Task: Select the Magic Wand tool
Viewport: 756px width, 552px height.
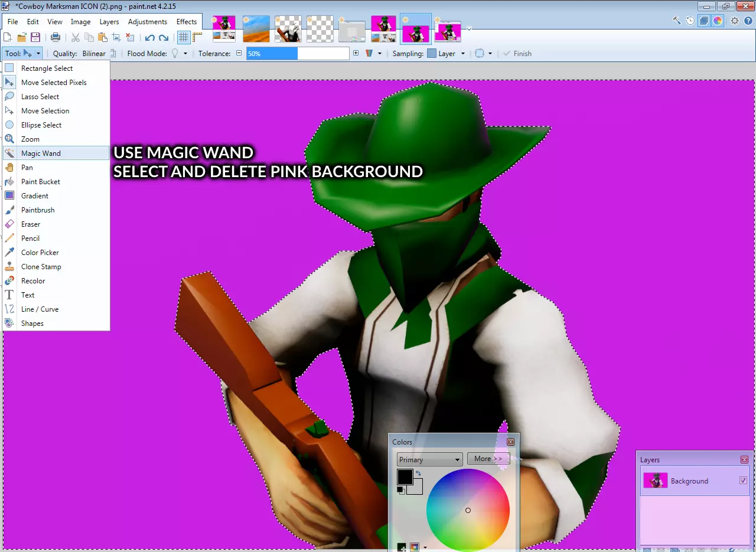Action: [x=56, y=153]
